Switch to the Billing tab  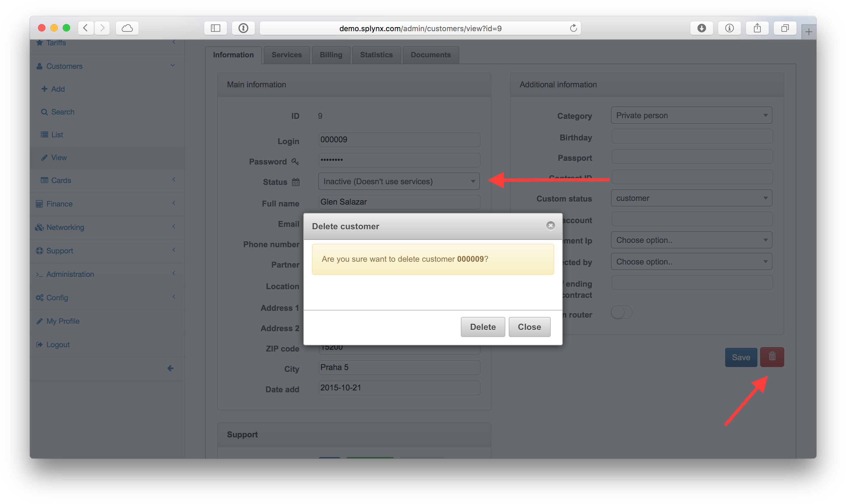point(331,55)
